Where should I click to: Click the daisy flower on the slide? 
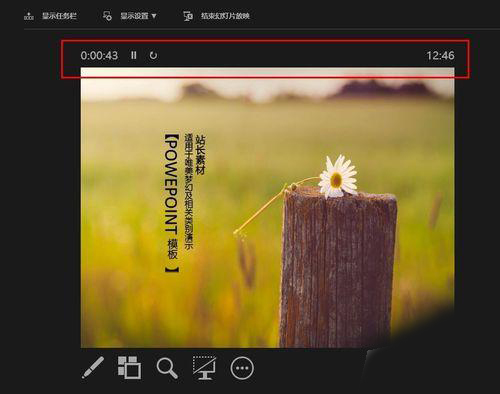[337, 177]
